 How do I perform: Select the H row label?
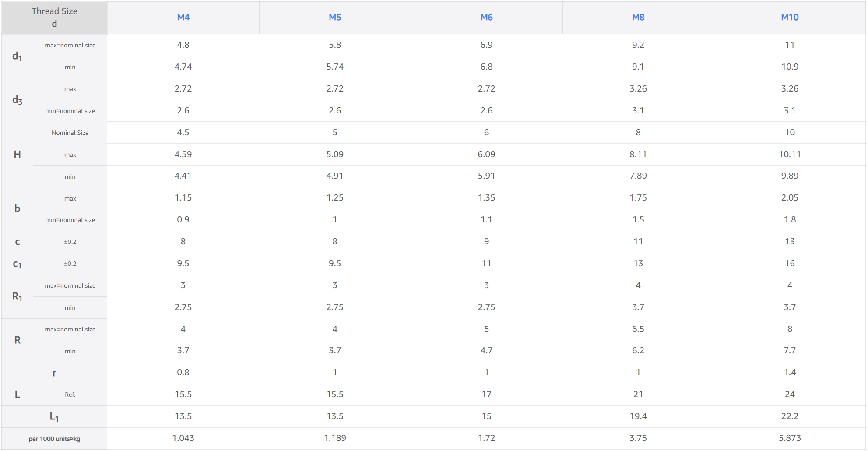click(18, 155)
